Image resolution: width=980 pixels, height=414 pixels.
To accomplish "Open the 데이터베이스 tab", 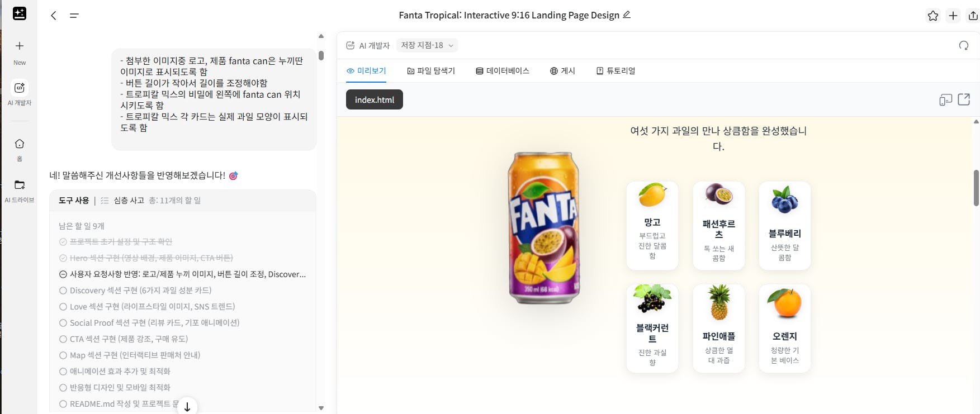I will click(503, 71).
